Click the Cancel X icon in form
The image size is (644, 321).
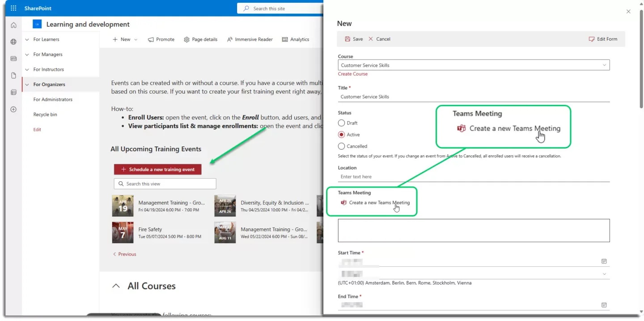point(371,39)
